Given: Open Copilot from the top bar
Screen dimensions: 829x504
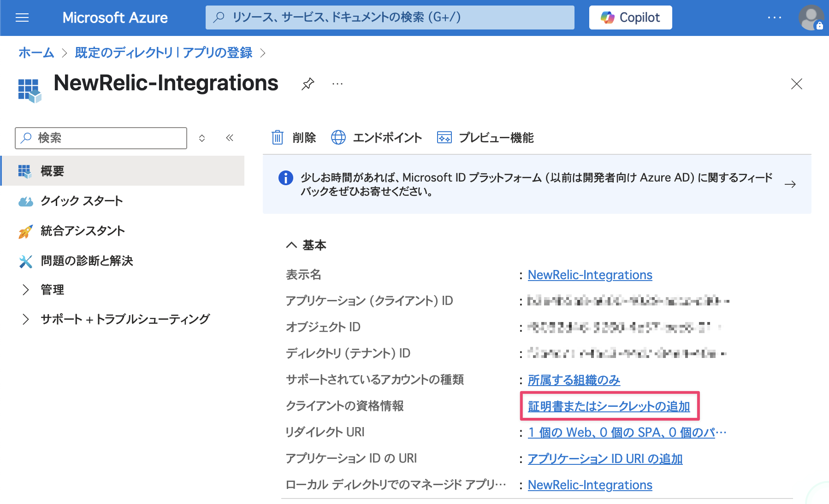Looking at the screenshot, I should pyautogui.click(x=630, y=18).
